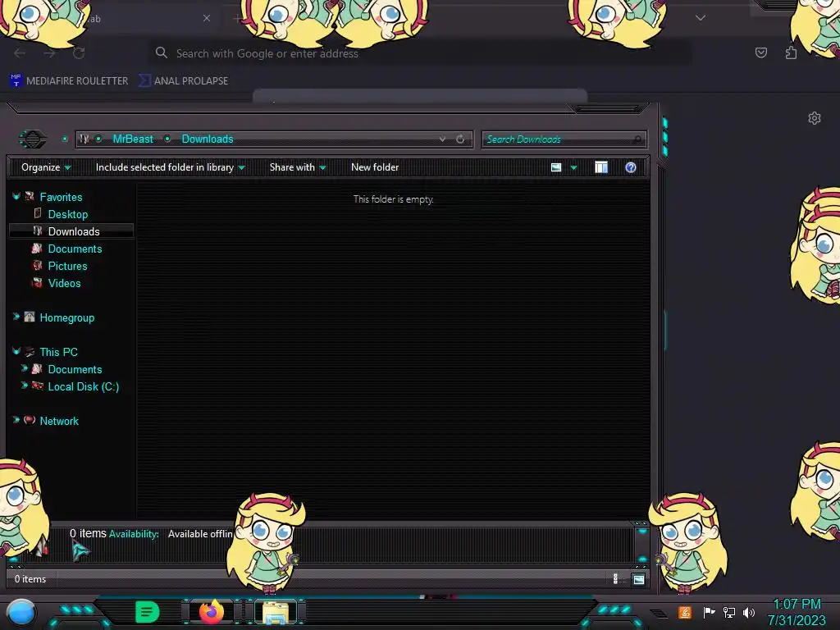Click Explorer back navigation button

(33, 139)
